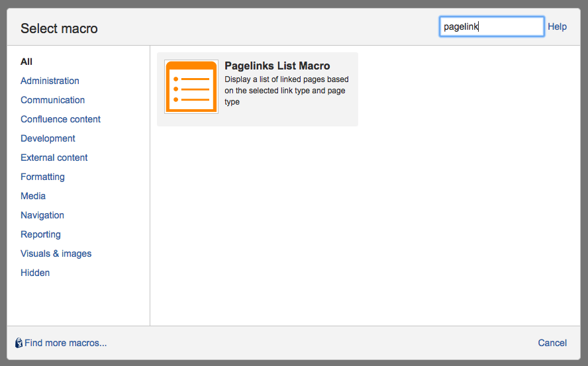Select Visuals & images category

56,253
